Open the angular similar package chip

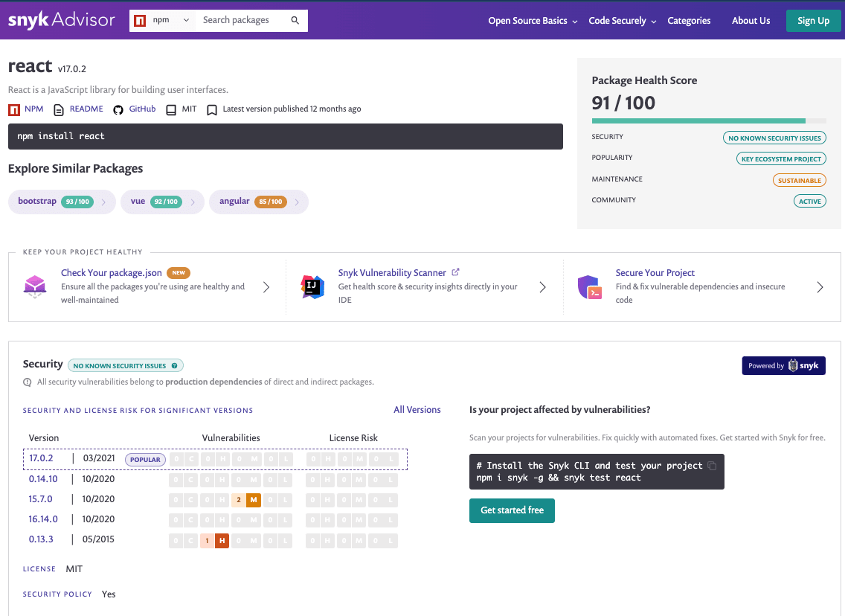click(259, 202)
